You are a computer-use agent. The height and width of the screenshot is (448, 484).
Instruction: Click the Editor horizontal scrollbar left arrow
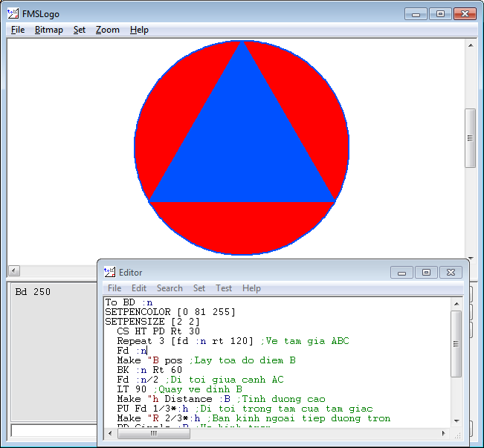[x=110, y=433]
